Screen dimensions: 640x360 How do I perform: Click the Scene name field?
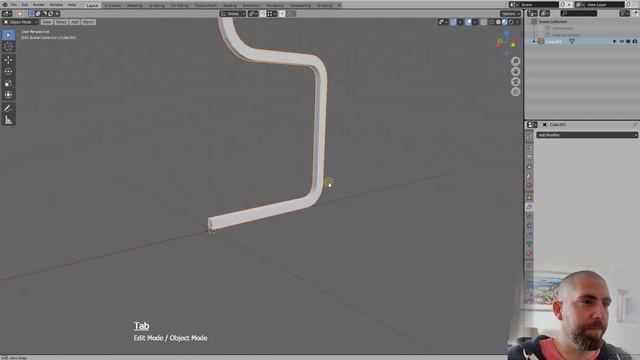coord(539,4)
